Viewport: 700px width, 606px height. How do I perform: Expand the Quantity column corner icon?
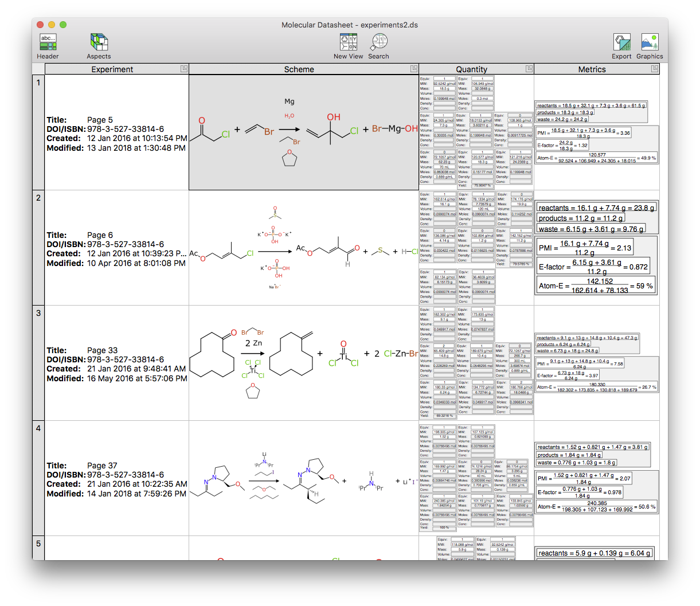(x=529, y=69)
